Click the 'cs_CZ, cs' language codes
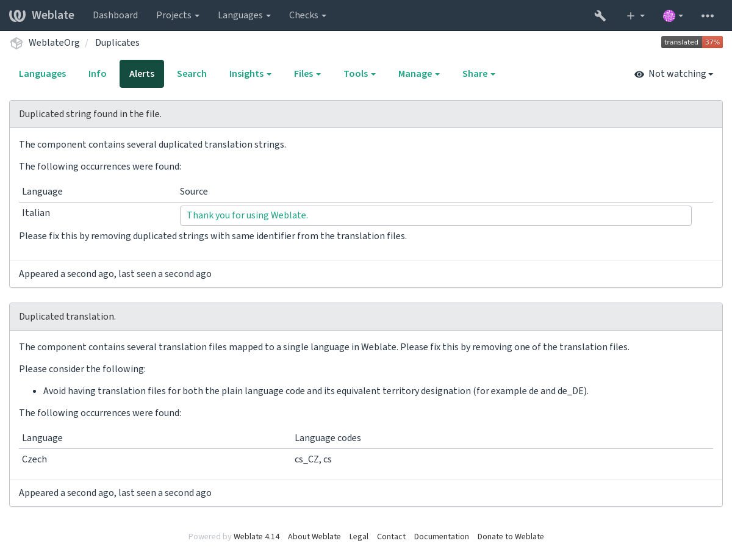This screenshot has width=732, height=560. click(313, 459)
